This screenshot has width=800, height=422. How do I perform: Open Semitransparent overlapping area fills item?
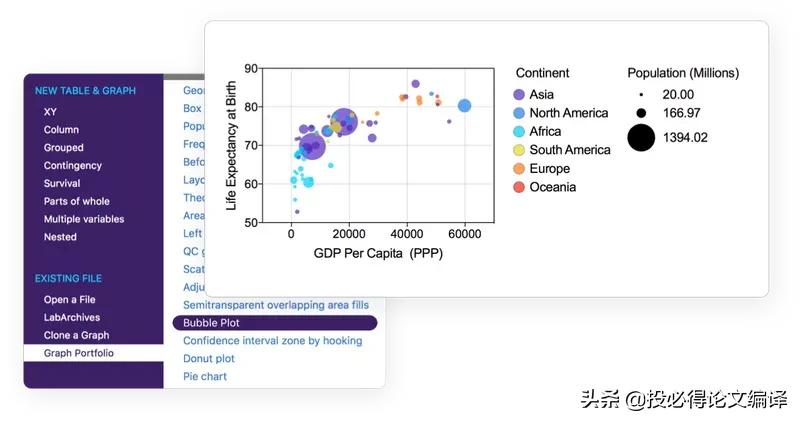click(275, 305)
